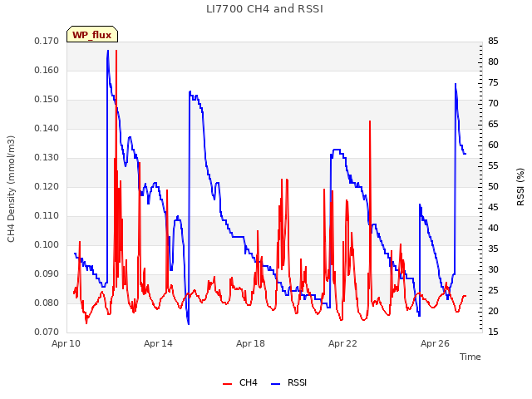
Task: Click the 75 right axis value
Action: click(x=493, y=83)
